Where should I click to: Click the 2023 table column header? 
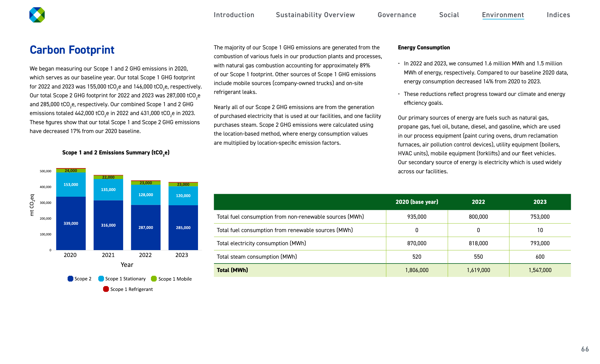click(540, 202)
